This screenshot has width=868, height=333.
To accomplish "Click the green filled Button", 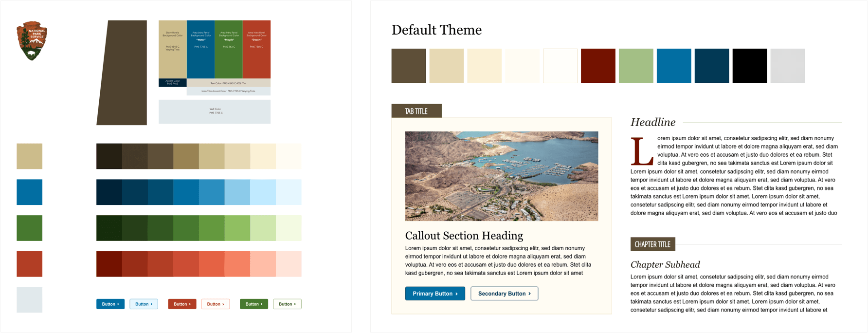I will pyautogui.click(x=254, y=304).
